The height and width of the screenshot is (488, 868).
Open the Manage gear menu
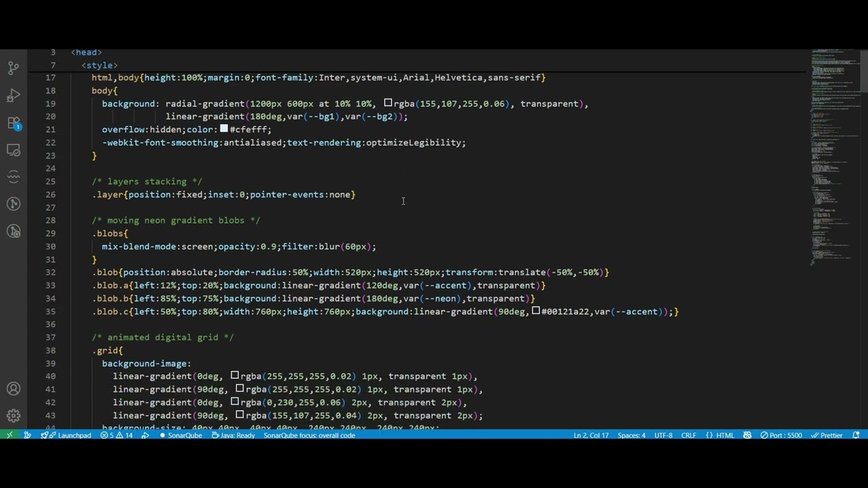pos(14,416)
